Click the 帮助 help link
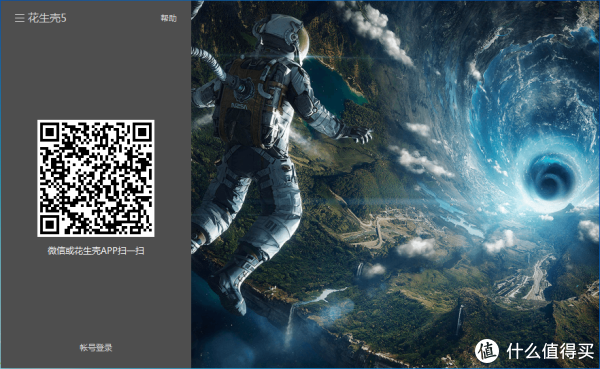600x369 pixels. pyautogui.click(x=168, y=18)
